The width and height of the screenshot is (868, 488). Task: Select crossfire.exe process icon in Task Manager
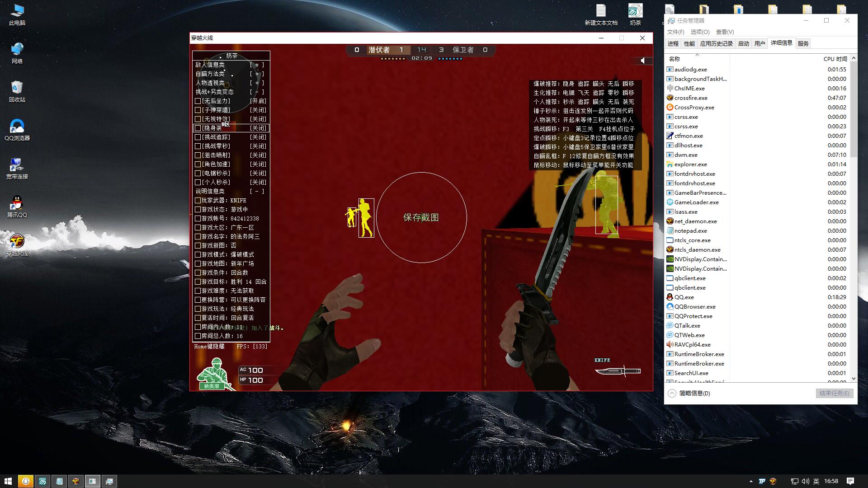670,98
